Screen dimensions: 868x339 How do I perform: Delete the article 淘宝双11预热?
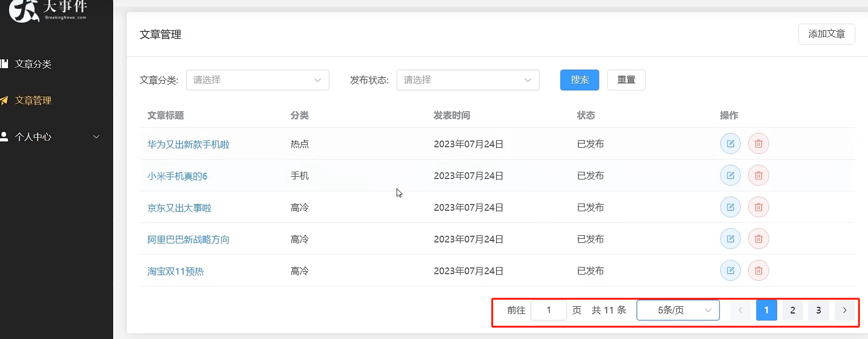pos(759,270)
